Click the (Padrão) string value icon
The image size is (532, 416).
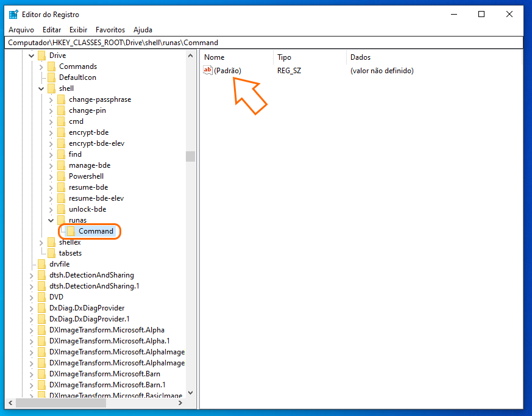[208, 70]
